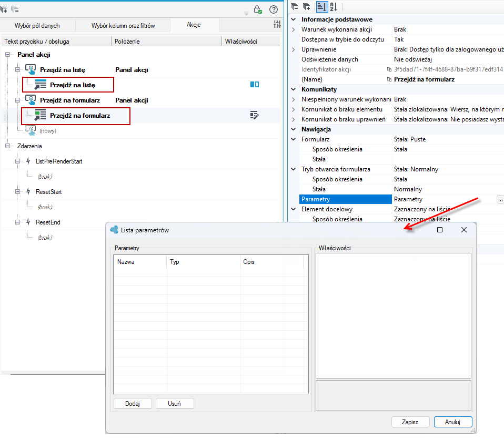Click the copy icon next to (Name)

389,79
